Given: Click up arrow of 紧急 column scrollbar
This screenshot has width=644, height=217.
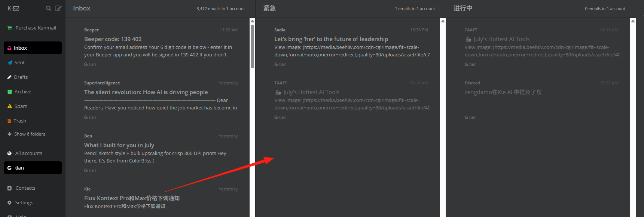Looking at the screenshot, I should (443, 21).
